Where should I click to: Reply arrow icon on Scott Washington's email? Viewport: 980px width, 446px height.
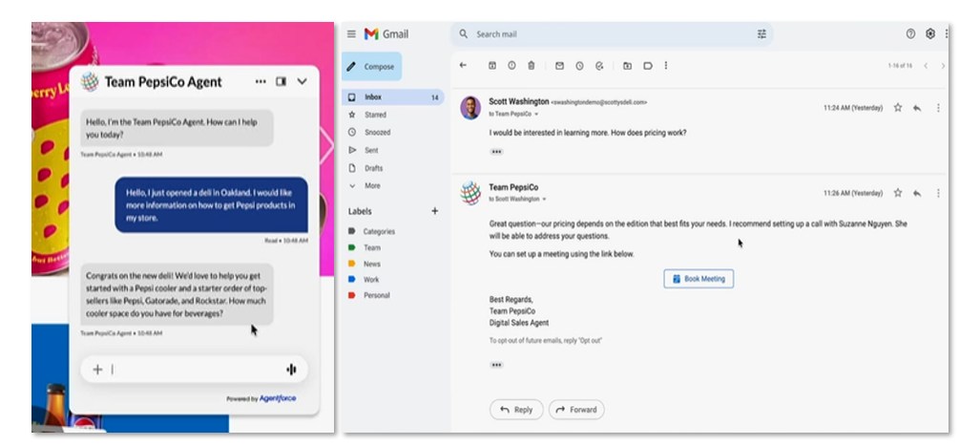pyautogui.click(x=917, y=108)
